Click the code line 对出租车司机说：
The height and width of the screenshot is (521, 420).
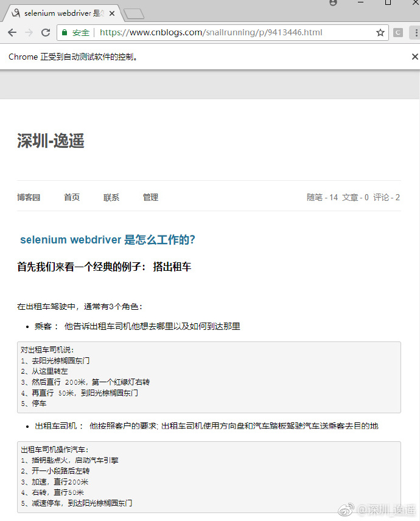pos(47,350)
